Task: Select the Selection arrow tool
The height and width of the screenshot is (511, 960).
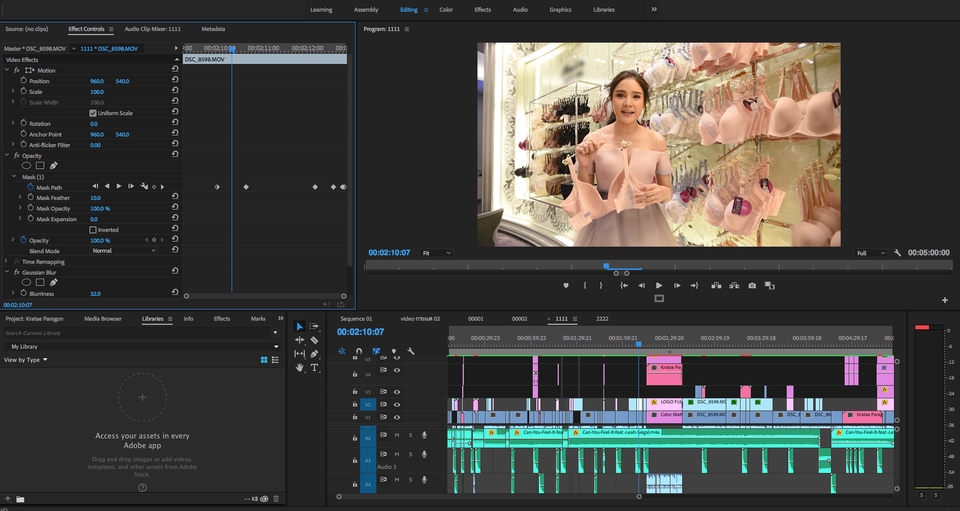Action: click(x=299, y=327)
